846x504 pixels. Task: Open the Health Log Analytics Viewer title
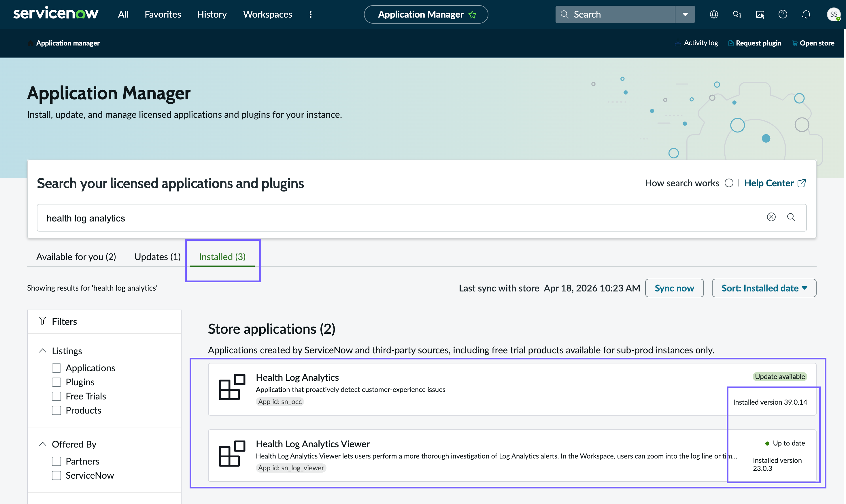(313, 444)
